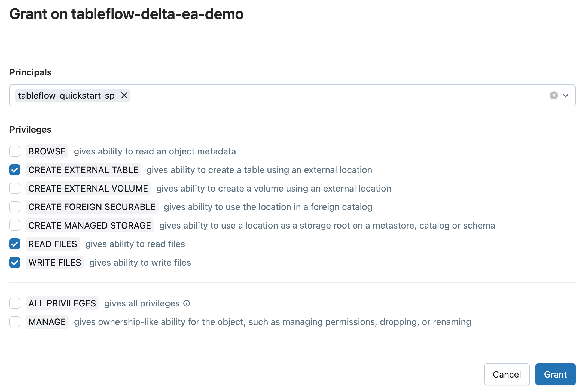Screen dimensions: 582x392
Task: Expand the Principals dropdown chevron
Action: point(566,96)
